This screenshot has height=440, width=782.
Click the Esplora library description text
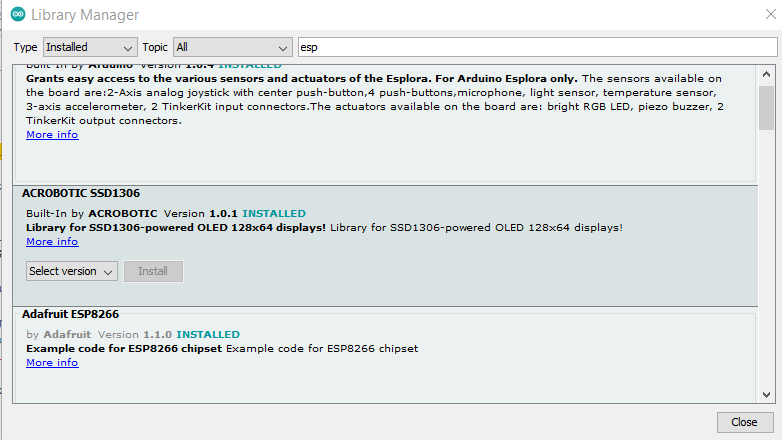[375, 99]
